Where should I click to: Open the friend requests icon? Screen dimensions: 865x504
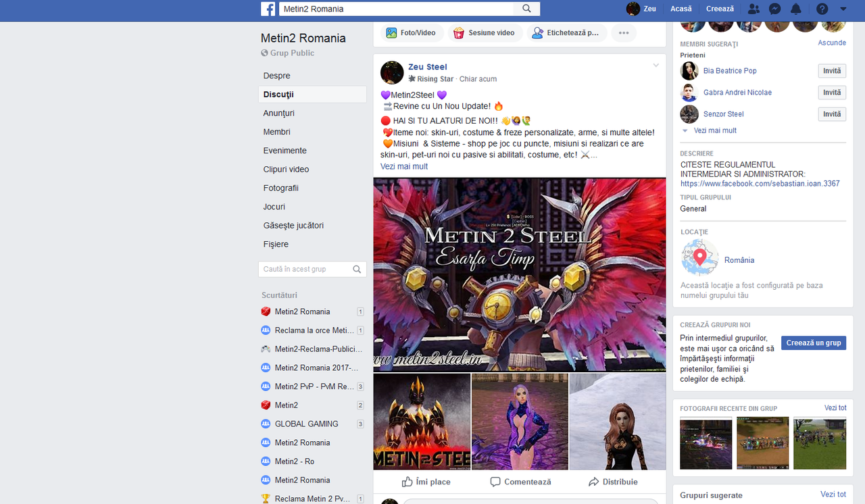point(753,9)
